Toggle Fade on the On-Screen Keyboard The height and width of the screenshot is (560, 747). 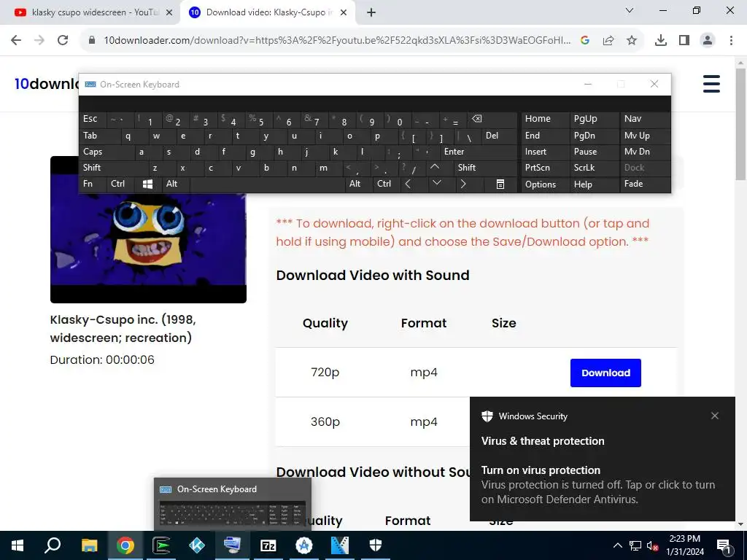point(645,184)
